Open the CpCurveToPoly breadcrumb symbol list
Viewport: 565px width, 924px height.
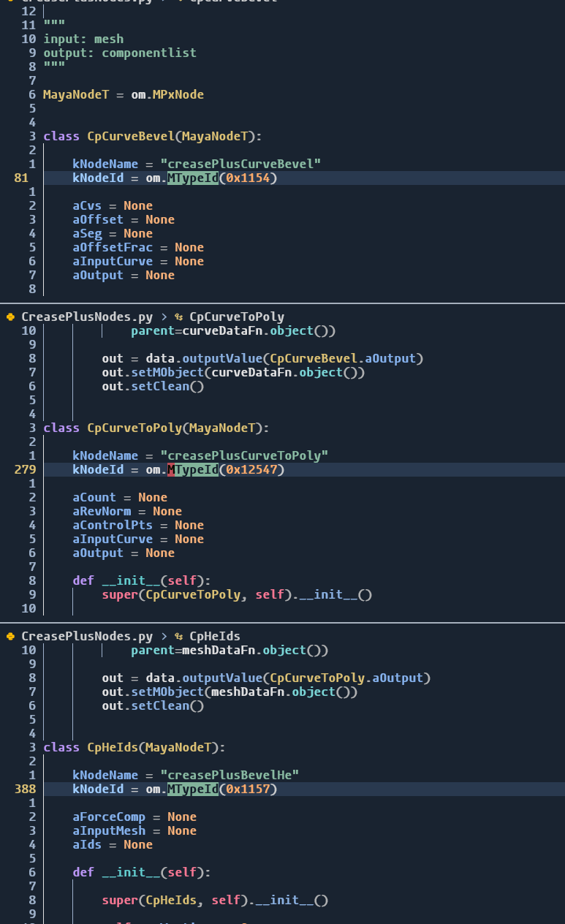tap(237, 317)
